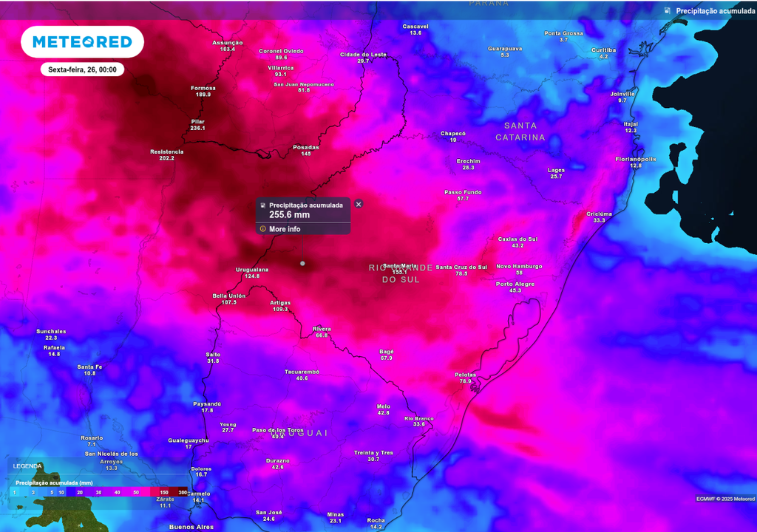The height and width of the screenshot is (532, 757).
Task: Expand the LEGENDA panel
Action: 27,465
